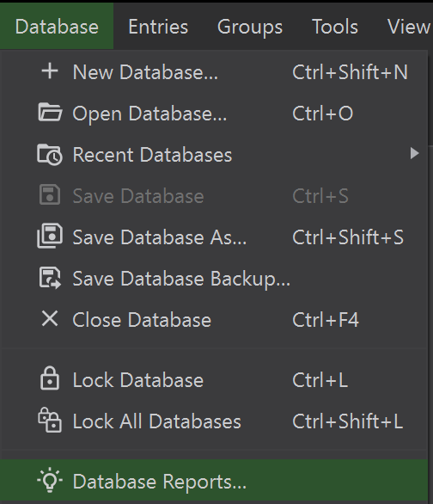Open the View menu

coord(408,27)
